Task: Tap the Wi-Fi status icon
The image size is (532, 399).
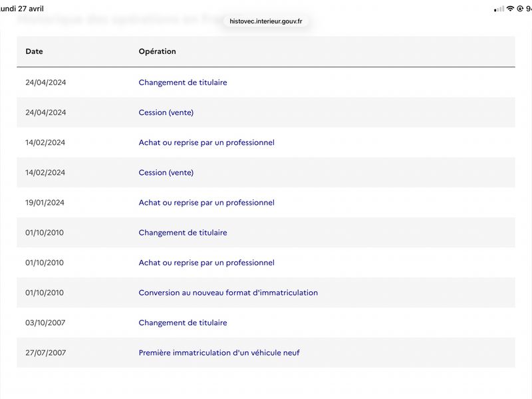Action: click(510, 9)
